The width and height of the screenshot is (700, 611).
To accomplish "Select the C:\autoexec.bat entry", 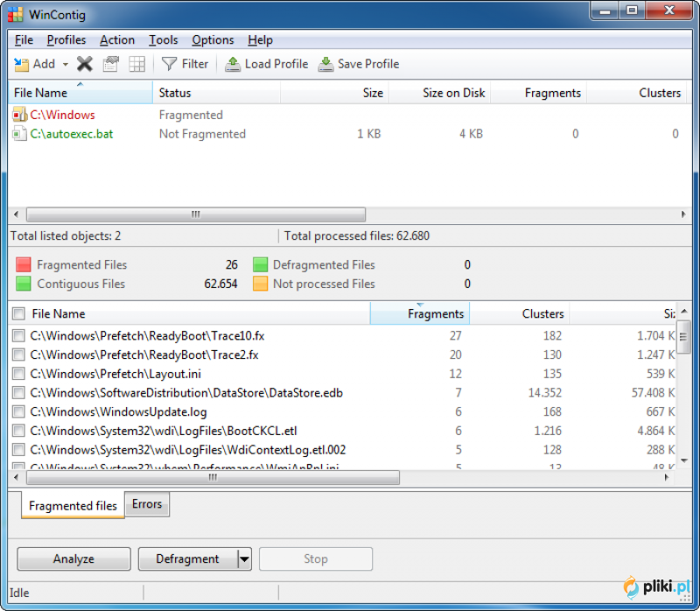I will point(72,134).
